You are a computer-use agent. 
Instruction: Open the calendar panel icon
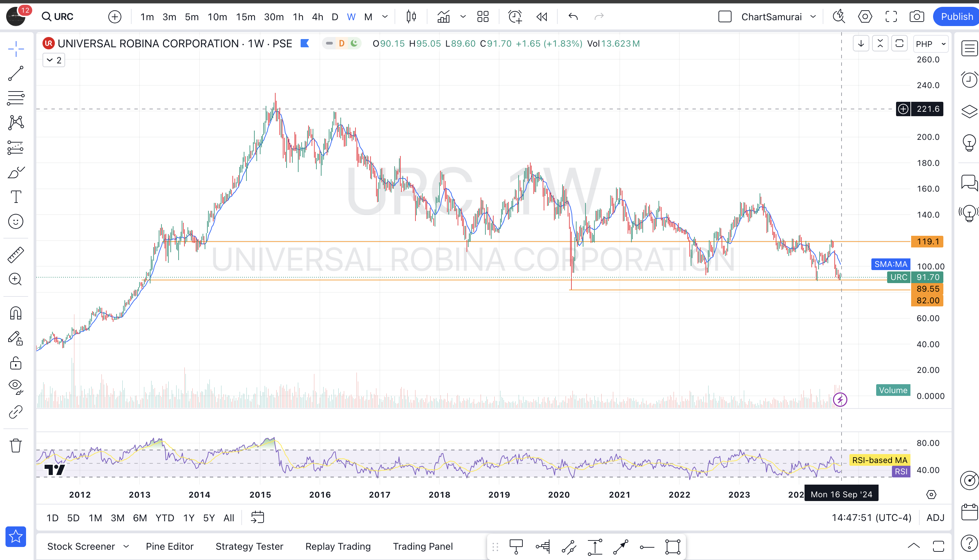969,512
